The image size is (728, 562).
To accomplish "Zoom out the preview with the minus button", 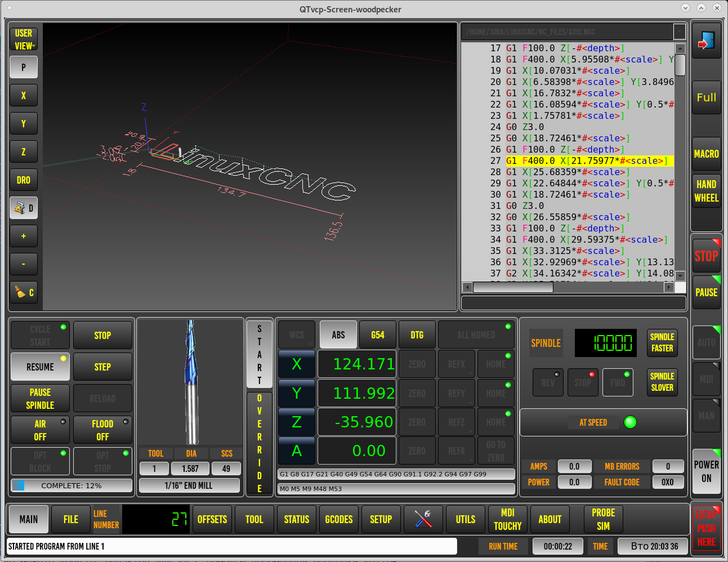I will [x=24, y=264].
